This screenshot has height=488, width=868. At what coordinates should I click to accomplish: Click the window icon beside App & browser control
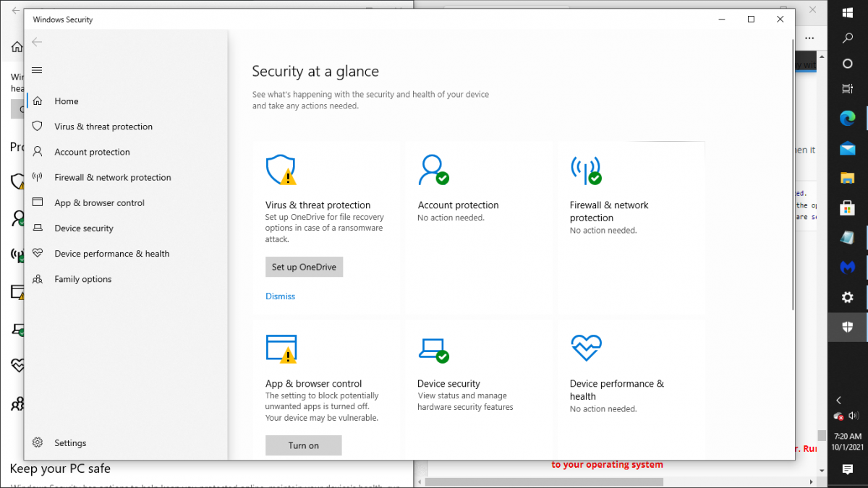point(38,202)
